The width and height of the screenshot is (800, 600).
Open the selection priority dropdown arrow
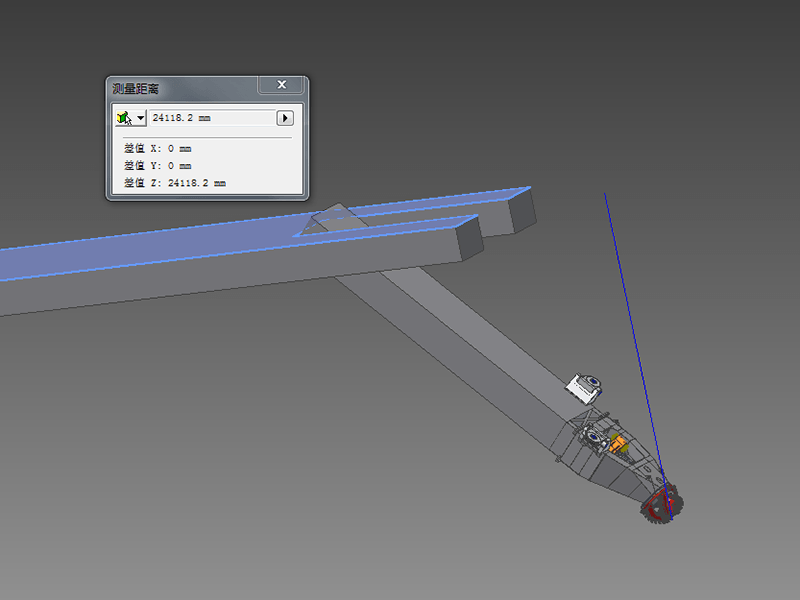click(140, 118)
